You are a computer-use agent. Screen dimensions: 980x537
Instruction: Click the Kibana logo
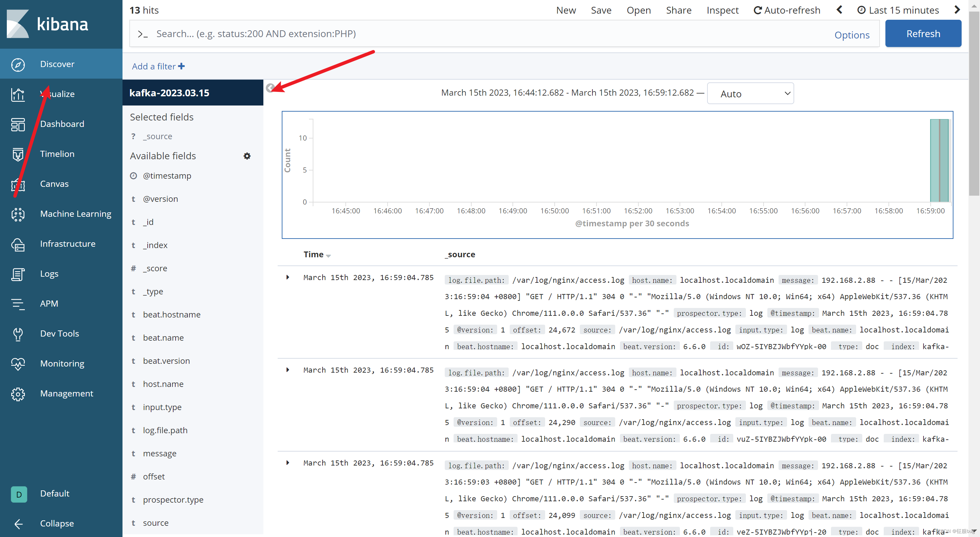pos(48,23)
